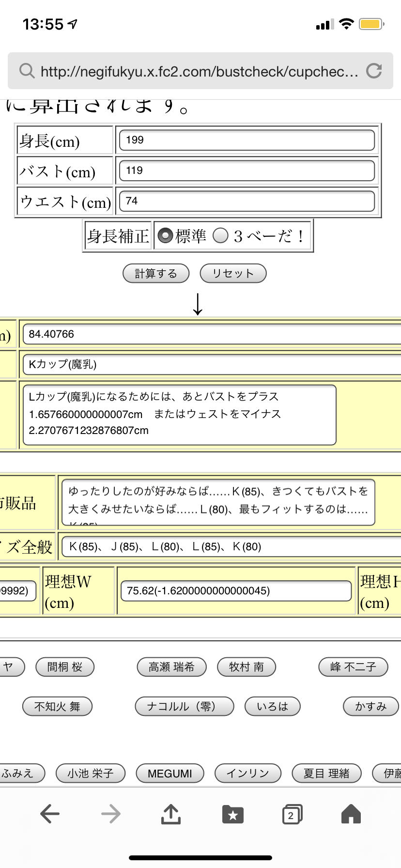Click the リセット button
The width and height of the screenshot is (401, 868).
(x=233, y=273)
